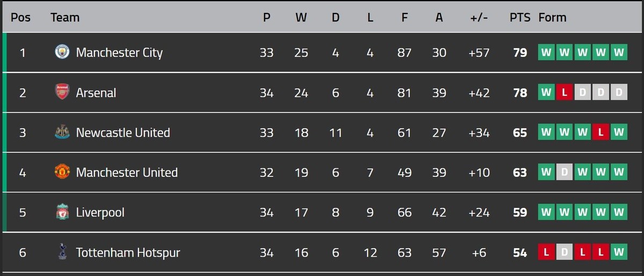644x276 pixels.
Task: Click Tottenham's green W form badge
Action: (x=619, y=252)
